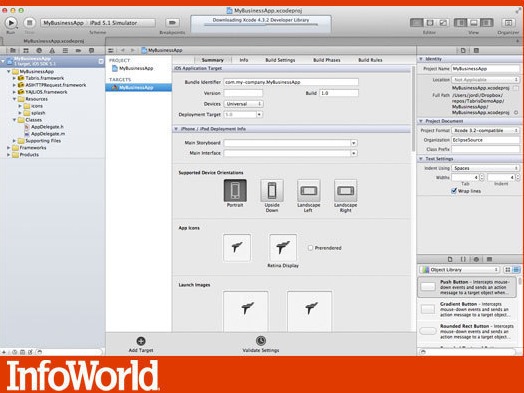Select the Standard editor icon
This screenshot has height=393, width=524.
point(416,23)
